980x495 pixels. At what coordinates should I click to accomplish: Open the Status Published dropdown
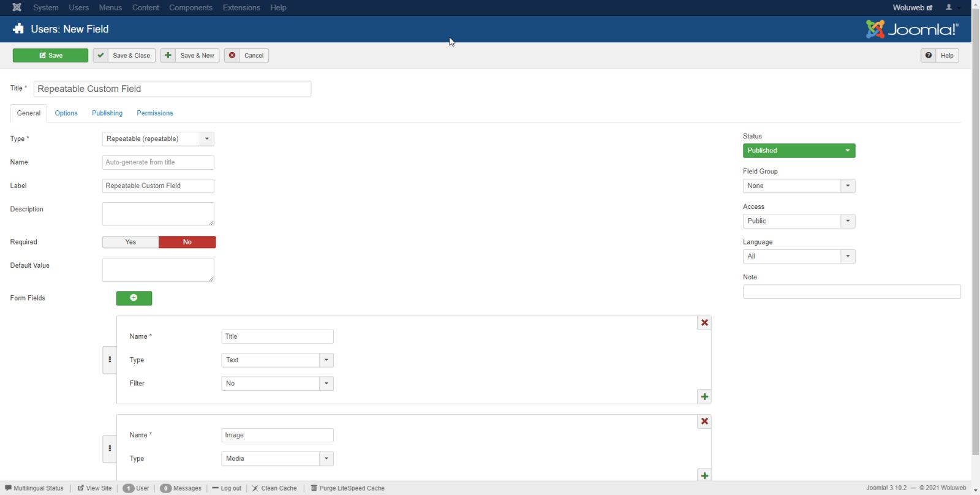coord(799,151)
